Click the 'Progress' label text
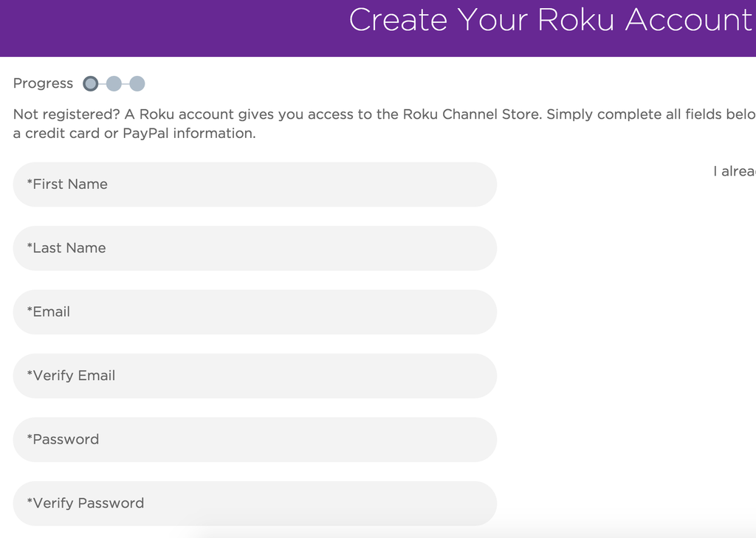Viewport: 756px width, 538px height. (43, 83)
